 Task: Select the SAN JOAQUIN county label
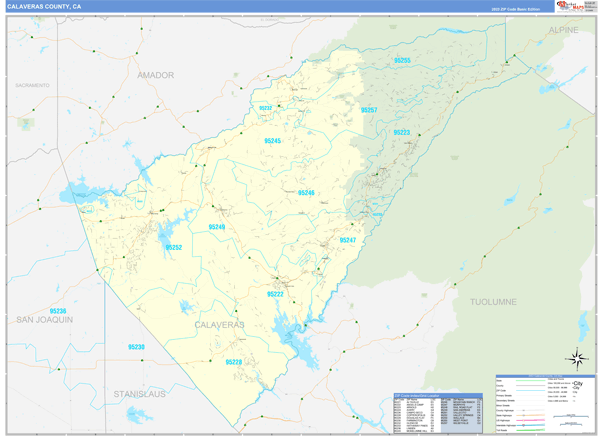44,319
